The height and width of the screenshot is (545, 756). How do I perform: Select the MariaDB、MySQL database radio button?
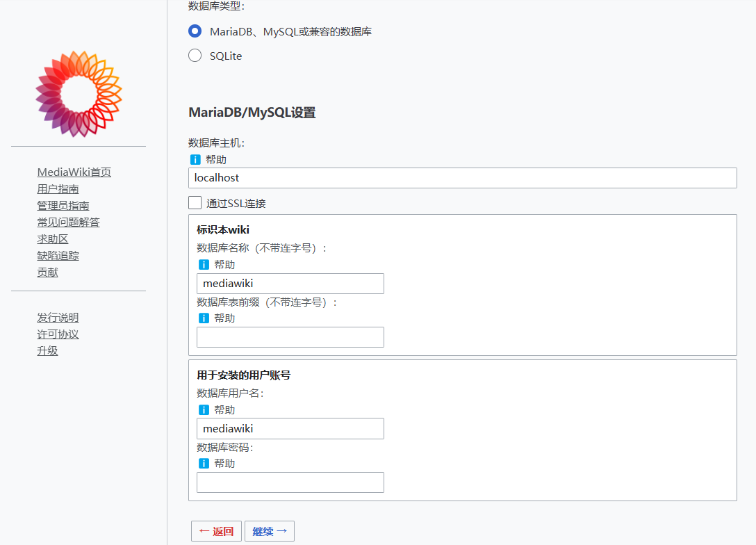[x=195, y=31]
